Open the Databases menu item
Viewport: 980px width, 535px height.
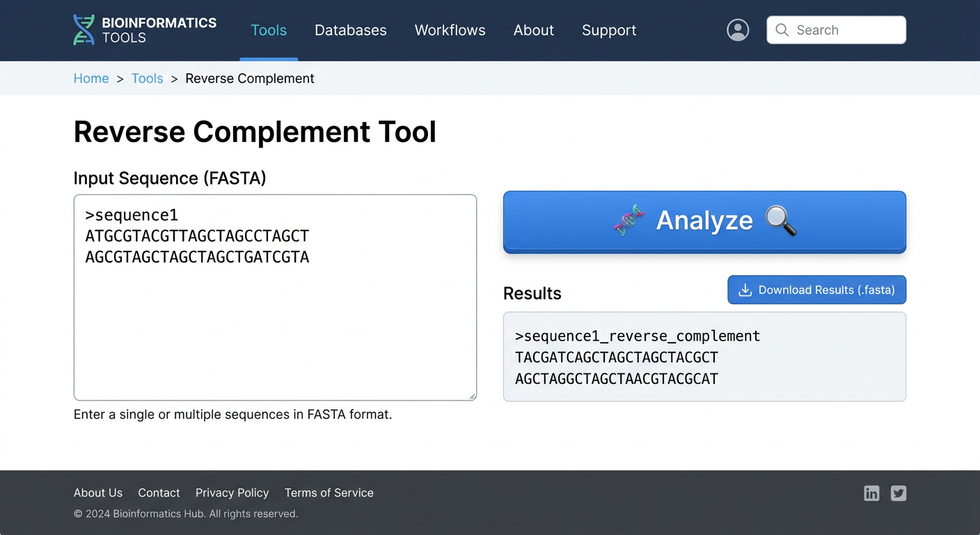click(x=350, y=30)
